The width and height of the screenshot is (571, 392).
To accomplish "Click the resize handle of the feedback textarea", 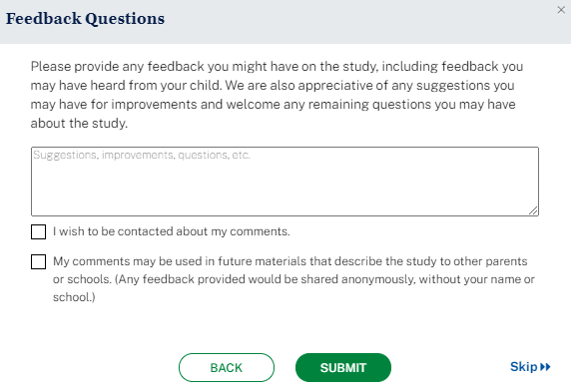I will (x=533, y=210).
